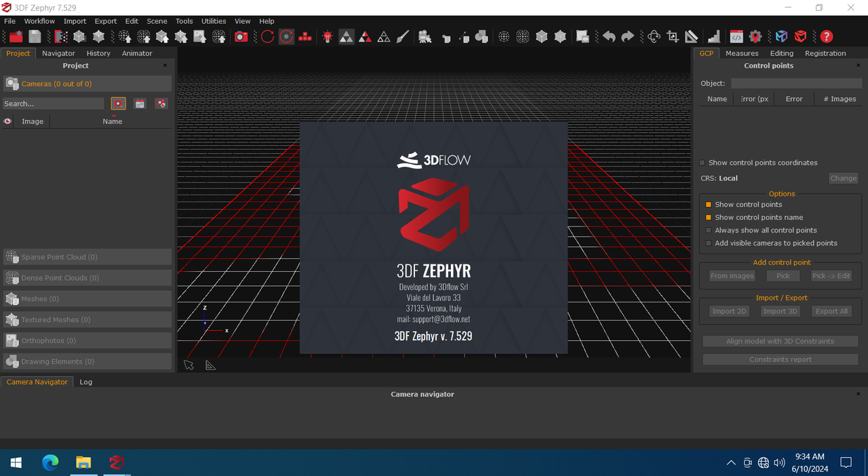Switch to the Log tab
The width and height of the screenshot is (868, 476).
click(85, 382)
